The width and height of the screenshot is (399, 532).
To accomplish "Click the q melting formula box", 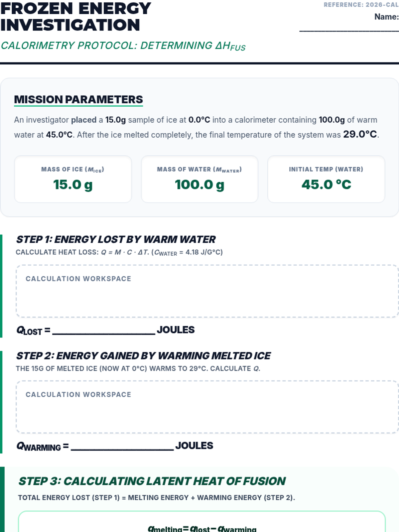I will [x=202, y=522].
